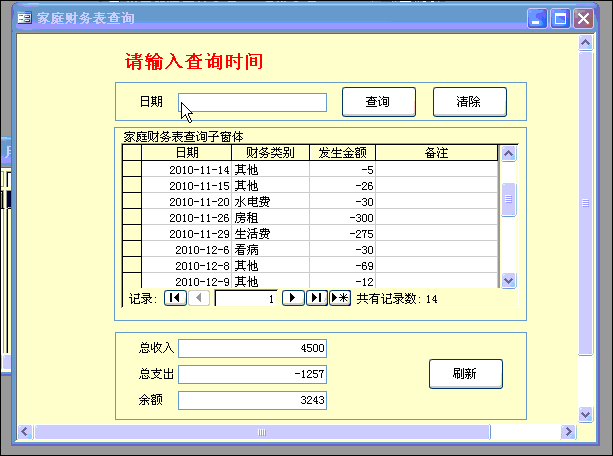Click the 刷新 button
The width and height of the screenshot is (613, 456).
point(466,374)
